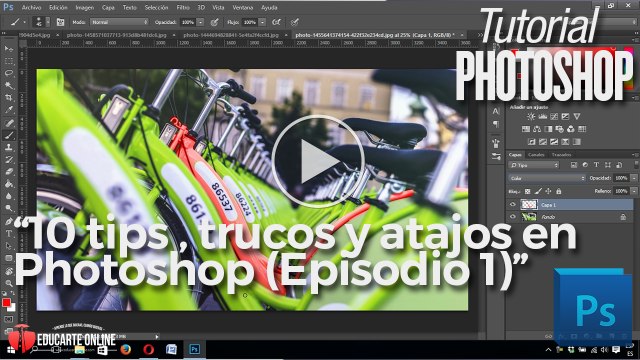Close the f904d5e4.jpg document tab
Viewport: 640px width, 360px height.
(x=57, y=35)
